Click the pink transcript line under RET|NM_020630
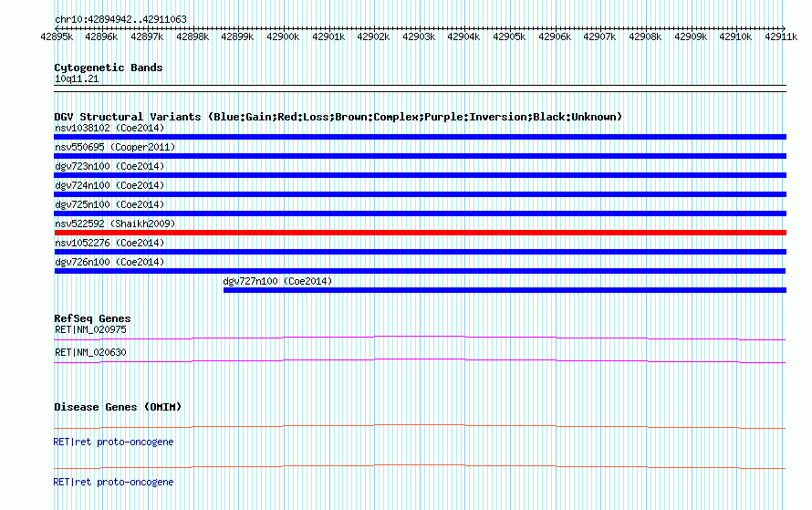The width and height of the screenshot is (812, 510). pyautogui.click(x=420, y=361)
